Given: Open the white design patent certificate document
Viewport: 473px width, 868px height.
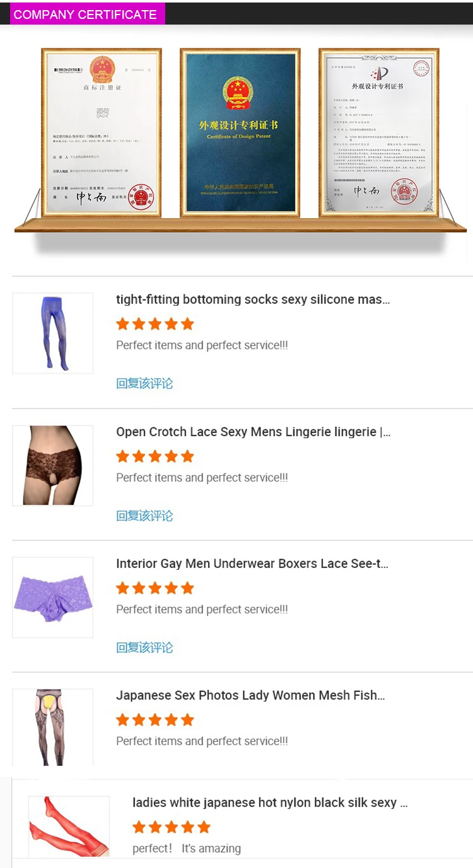Looking at the screenshot, I should click(x=378, y=133).
